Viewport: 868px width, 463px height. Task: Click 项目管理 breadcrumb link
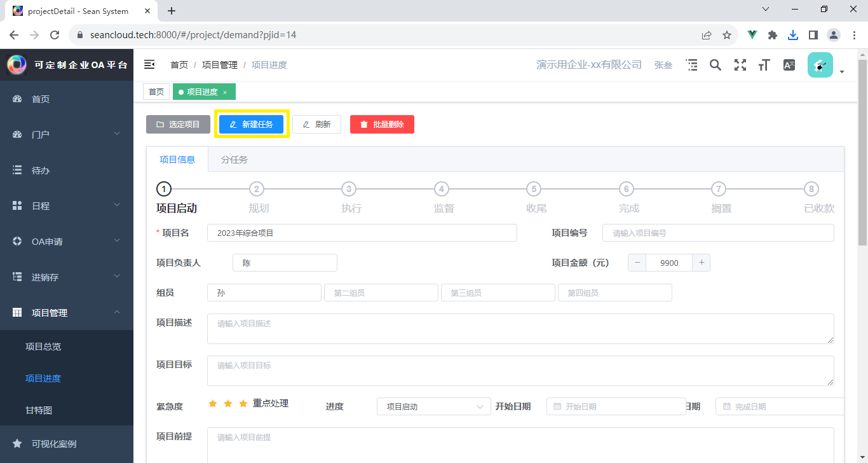point(220,65)
